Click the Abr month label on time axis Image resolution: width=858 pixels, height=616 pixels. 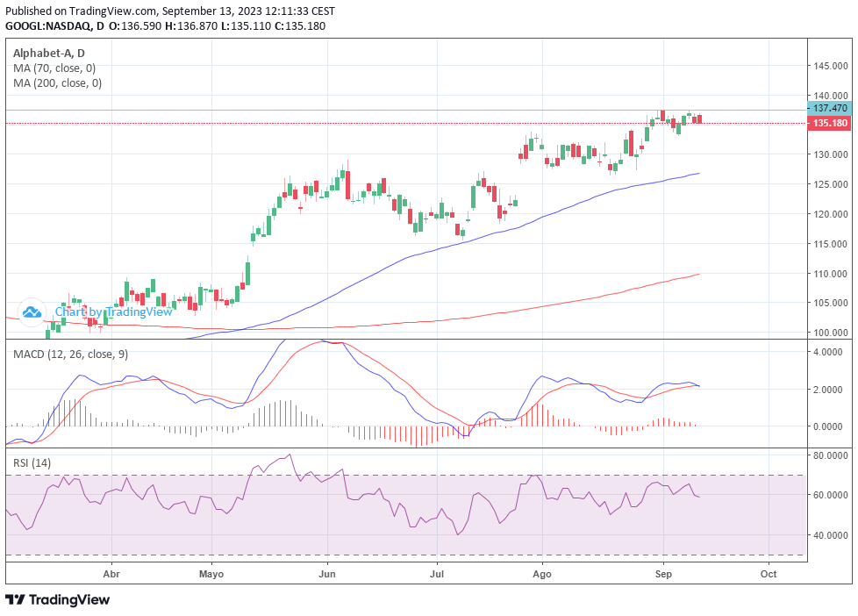coord(111,575)
